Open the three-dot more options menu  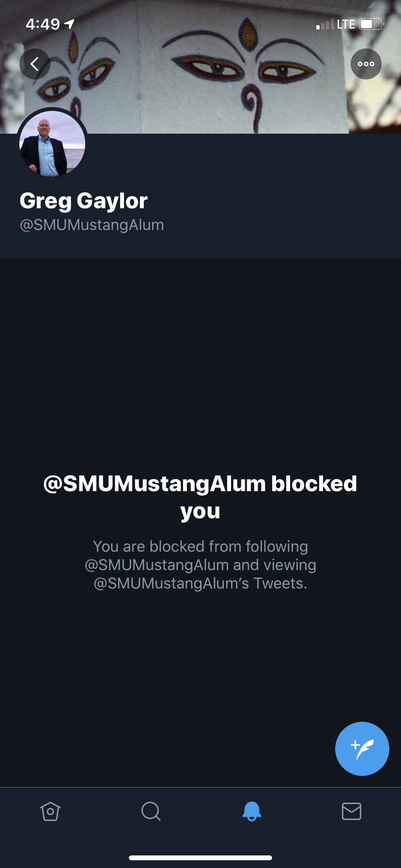[x=366, y=64]
